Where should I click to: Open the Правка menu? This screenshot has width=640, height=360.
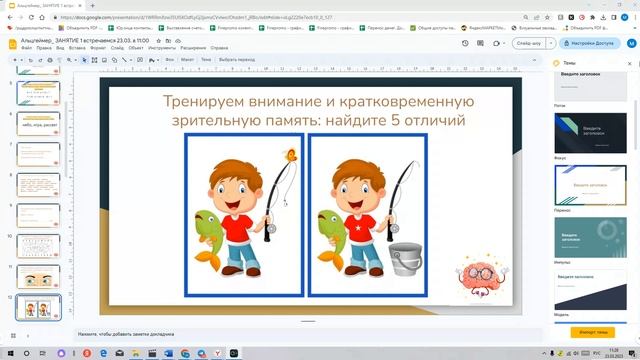[44, 48]
